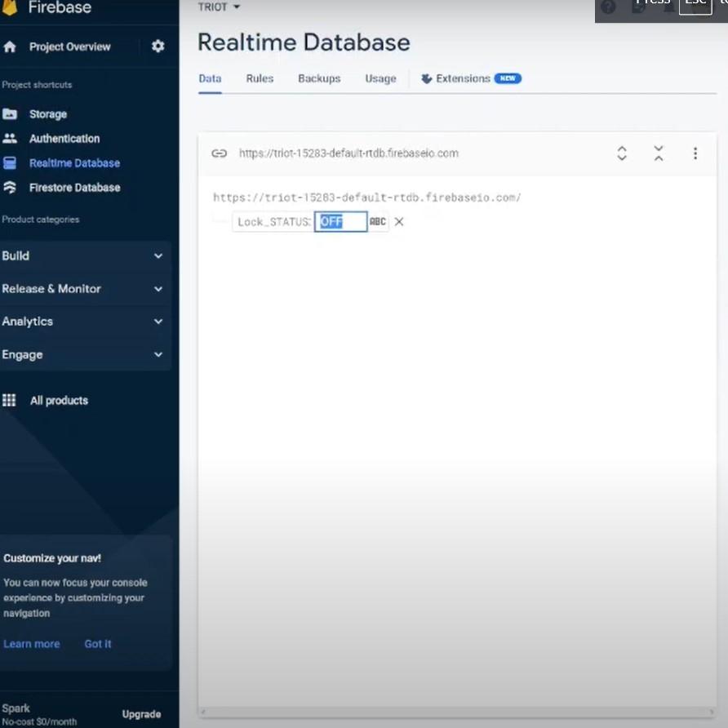The image size is (728, 728).
Task: Open the All products grid icon
Action: pos(10,400)
